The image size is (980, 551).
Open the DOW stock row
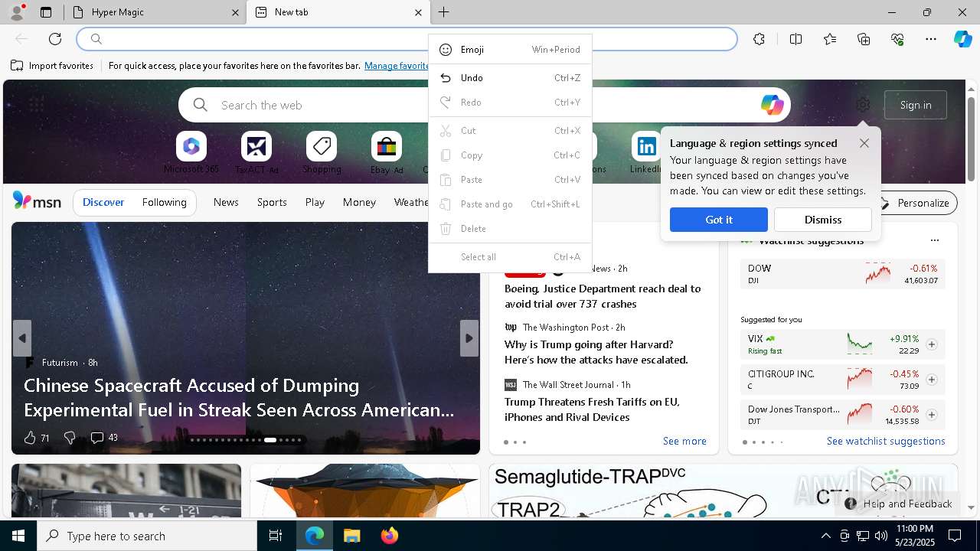click(x=842, y=274)
